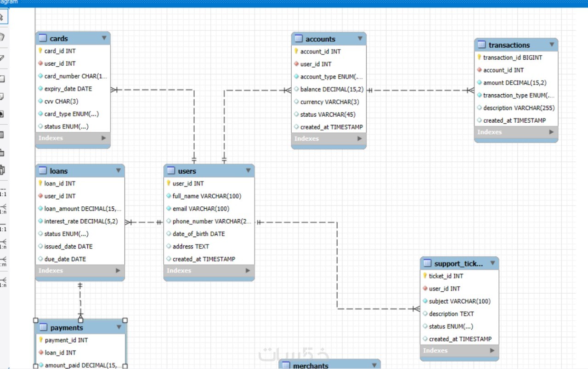Choose the dashed 1:1 non-identifying relationship tool
This screenshot has width=588, height=369.
point(3,191)
